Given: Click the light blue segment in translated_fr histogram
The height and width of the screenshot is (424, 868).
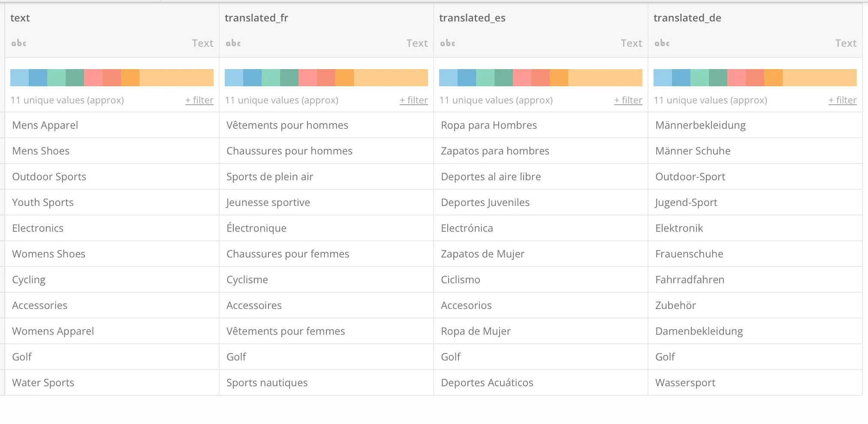Looking at the screenshot, I should [x=234, y=78].
